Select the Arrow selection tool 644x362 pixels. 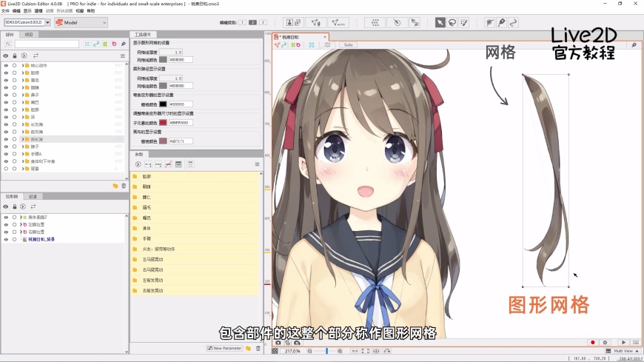(440, 23)
